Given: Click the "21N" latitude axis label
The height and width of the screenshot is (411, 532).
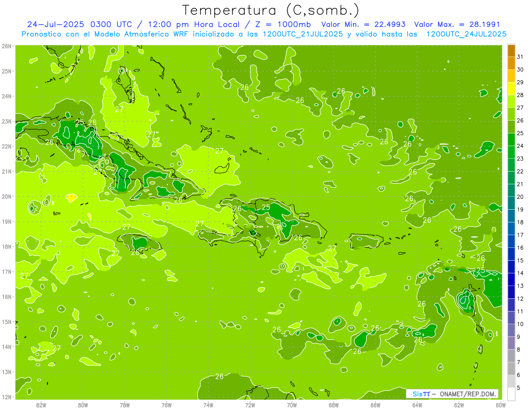Looking at the screenshot, I should click(7, 172).
